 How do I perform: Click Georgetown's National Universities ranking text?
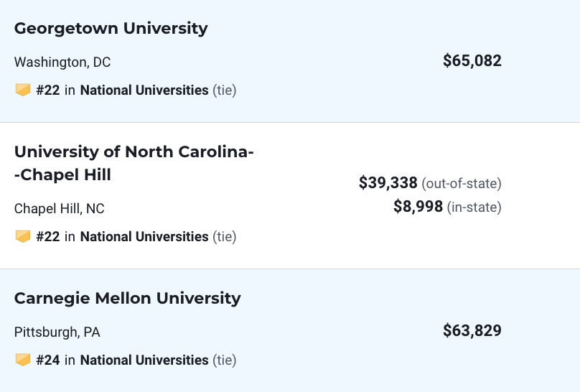[x=144, y=90]
